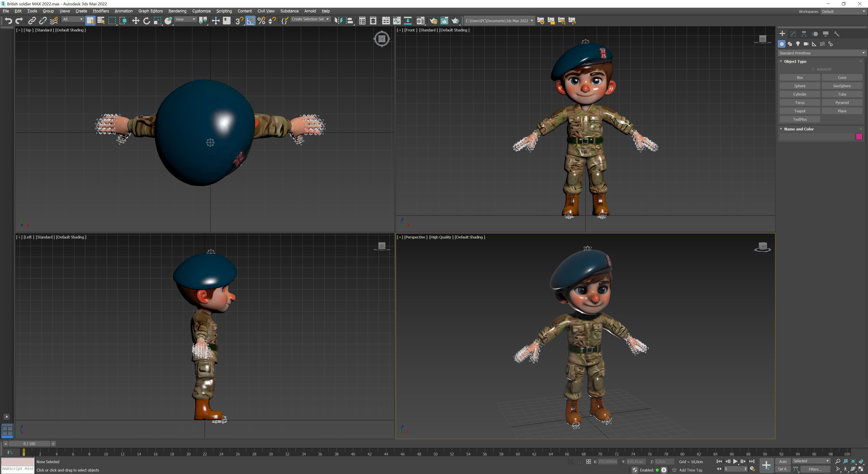
Task: Switch to the Modify command panel tab
Action: click(793, 34)
